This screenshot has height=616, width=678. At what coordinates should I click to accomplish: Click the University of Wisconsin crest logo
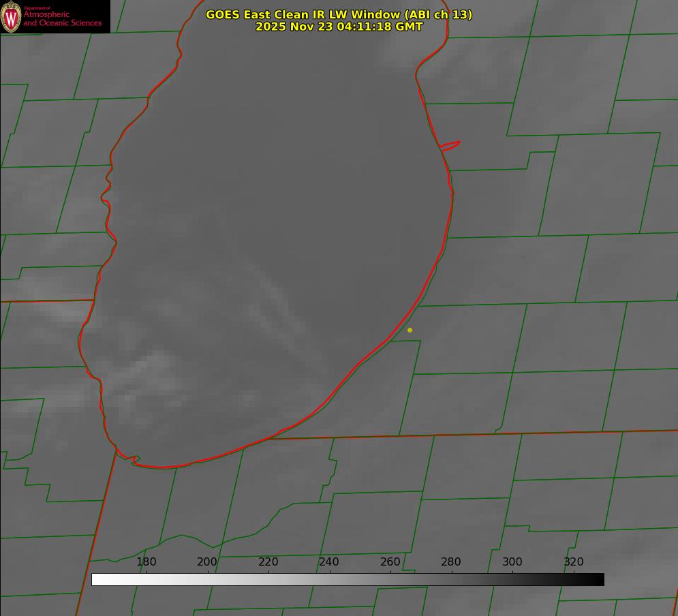tap(11, 16)
